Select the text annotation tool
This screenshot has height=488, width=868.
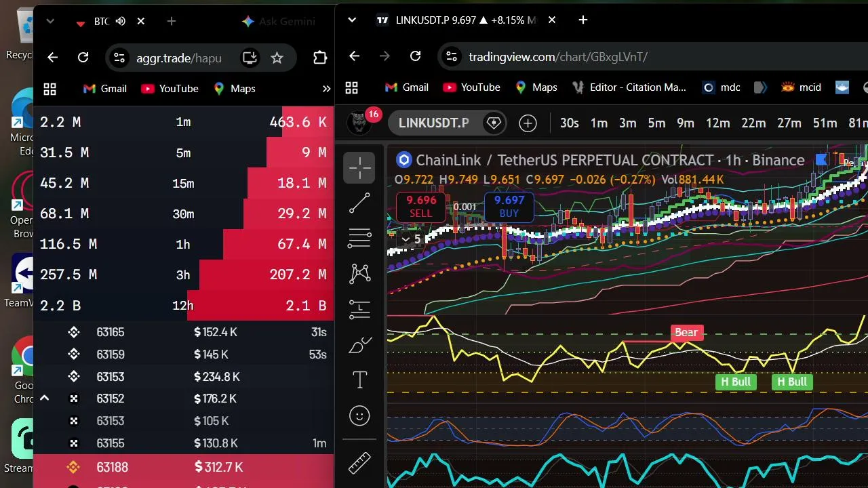tap(359, 380)
